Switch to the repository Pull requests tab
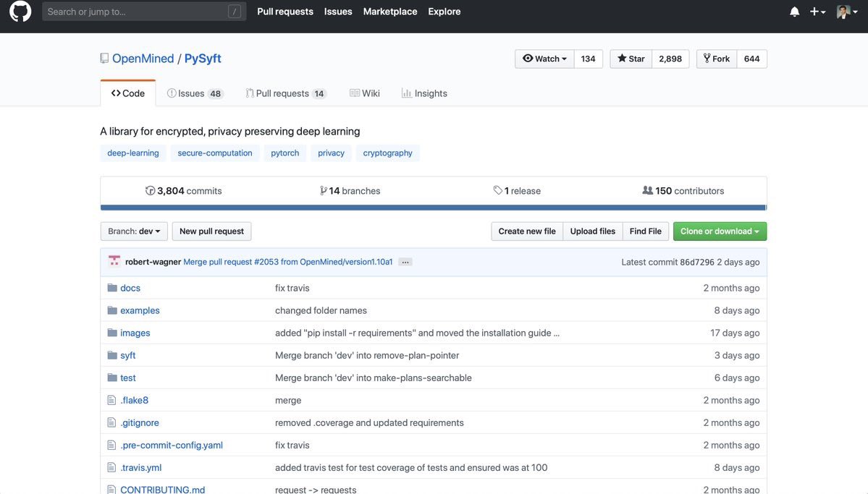Viewport: 868px width, 494px height. click(286, 93)
